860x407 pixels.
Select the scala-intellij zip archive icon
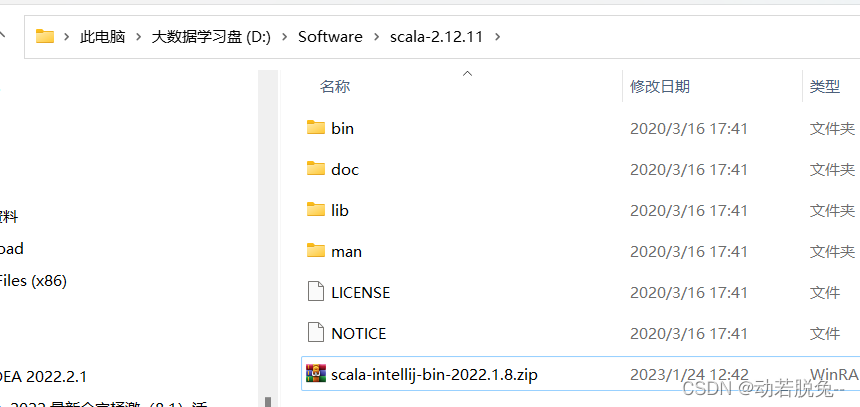pos(316,374)
